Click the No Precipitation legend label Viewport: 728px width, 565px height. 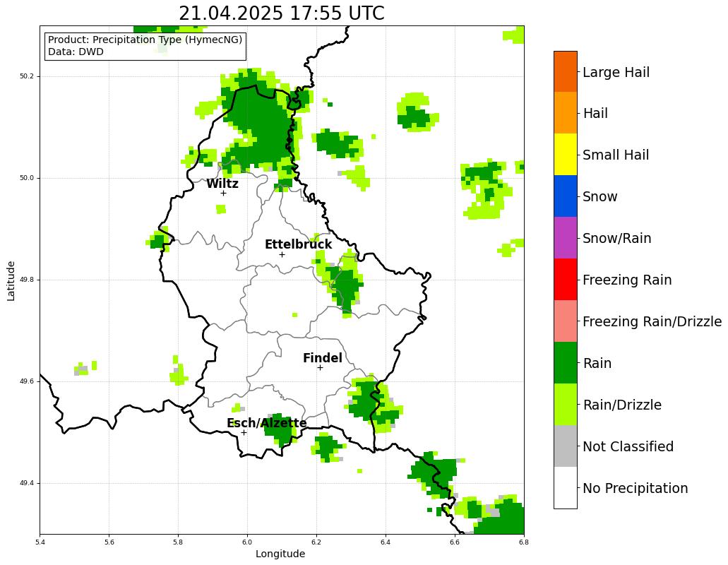click(x=635, y=489)
